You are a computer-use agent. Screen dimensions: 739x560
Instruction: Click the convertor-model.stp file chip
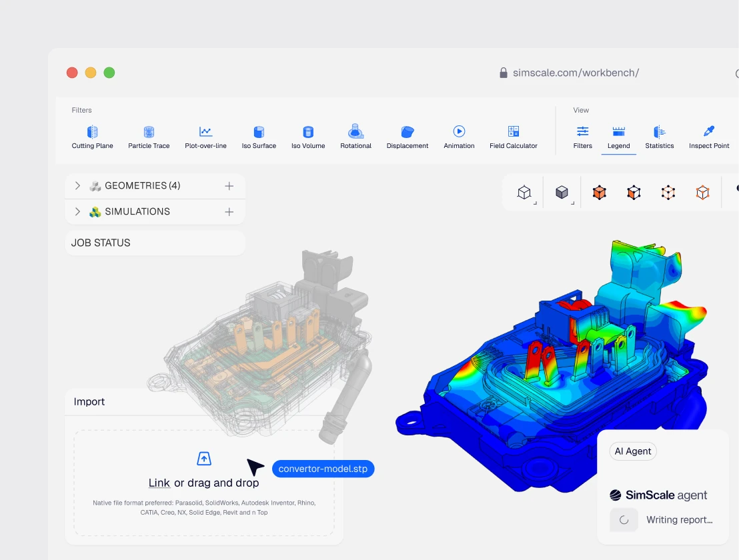pos(323,469)
